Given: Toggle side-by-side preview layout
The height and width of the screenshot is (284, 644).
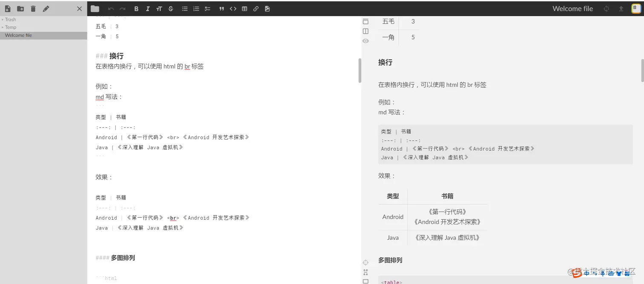Looking at the screenshot, I should 365,31.
